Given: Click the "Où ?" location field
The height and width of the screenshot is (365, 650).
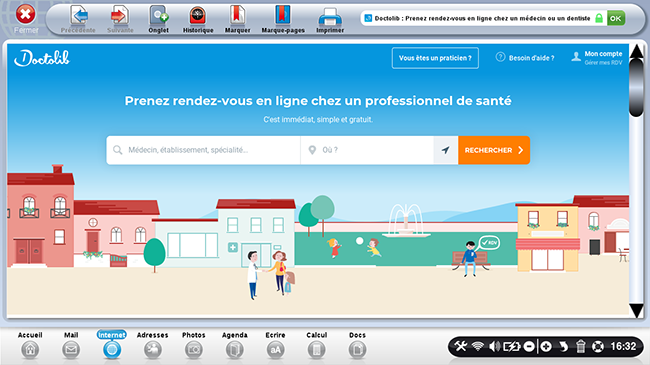Looking at the screenshot, I should point(367,150).
